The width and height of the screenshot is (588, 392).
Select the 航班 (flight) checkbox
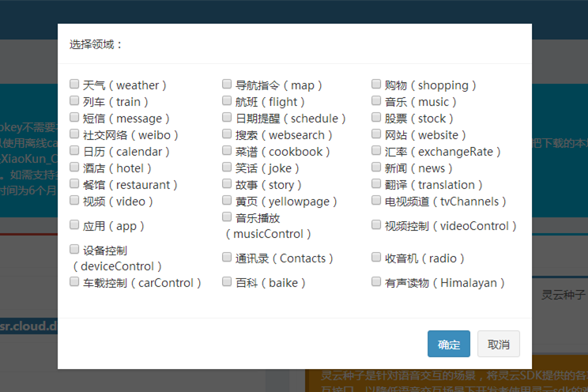(228, 100)
